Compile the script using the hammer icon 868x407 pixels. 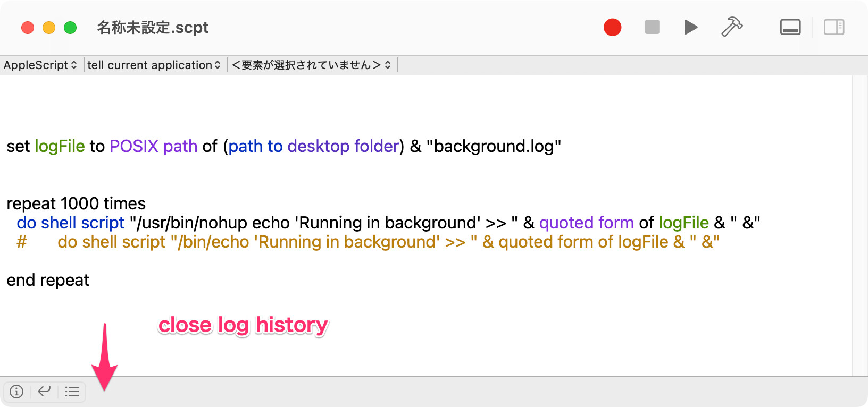pos(732,27)
